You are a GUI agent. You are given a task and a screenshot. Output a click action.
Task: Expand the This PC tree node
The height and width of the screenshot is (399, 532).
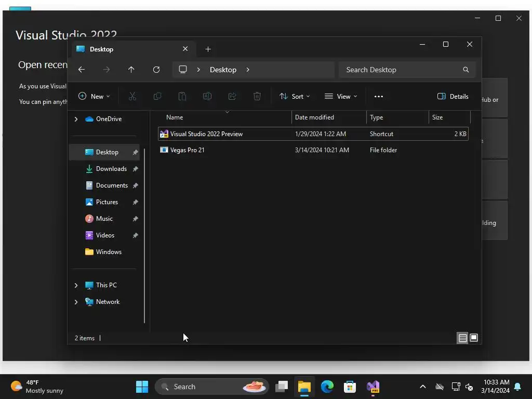point(76,285)
